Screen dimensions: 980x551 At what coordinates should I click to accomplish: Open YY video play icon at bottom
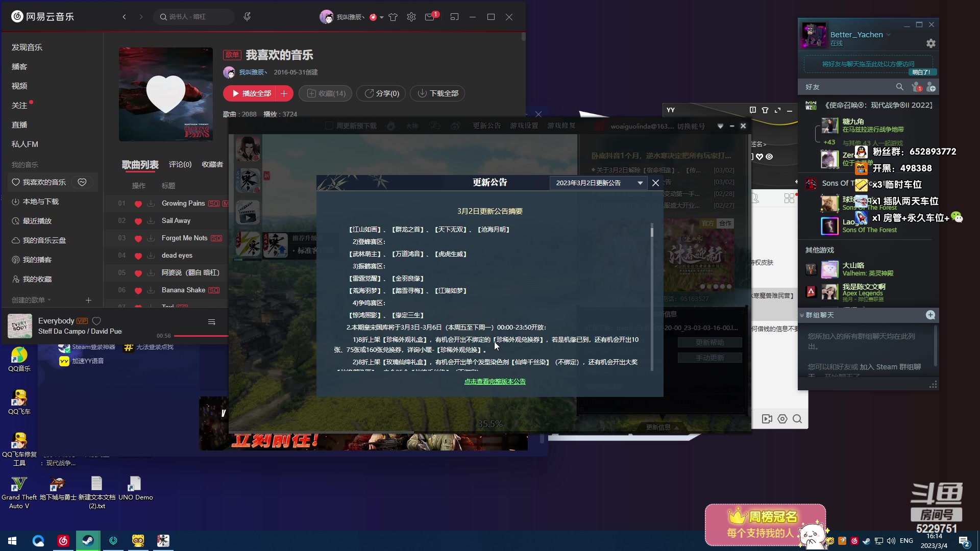[x=767, y=419]
